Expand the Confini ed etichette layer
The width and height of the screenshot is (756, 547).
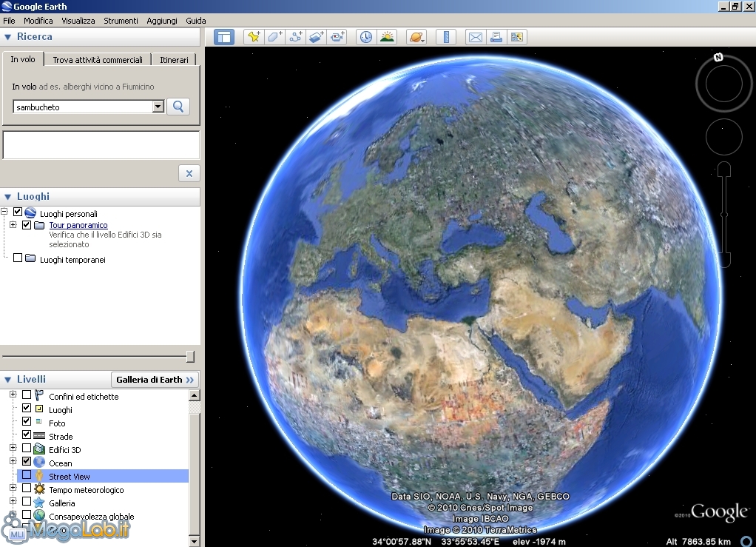pos(13,395)
